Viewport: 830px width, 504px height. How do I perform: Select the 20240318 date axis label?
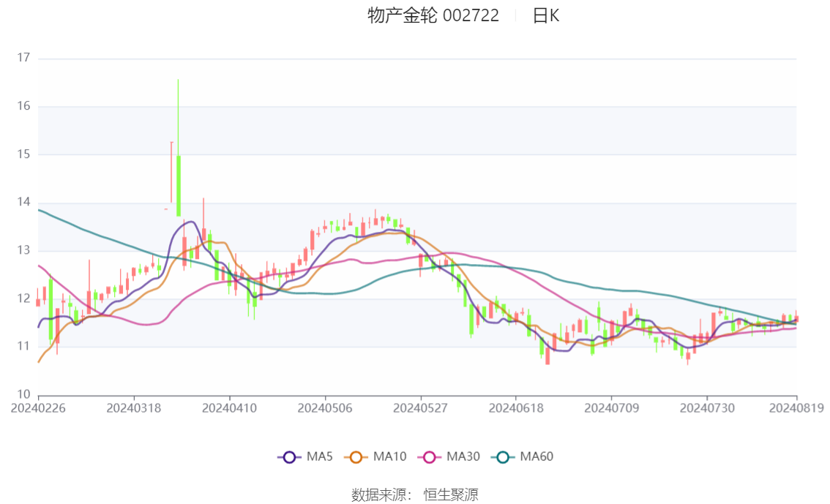point(134,408)
